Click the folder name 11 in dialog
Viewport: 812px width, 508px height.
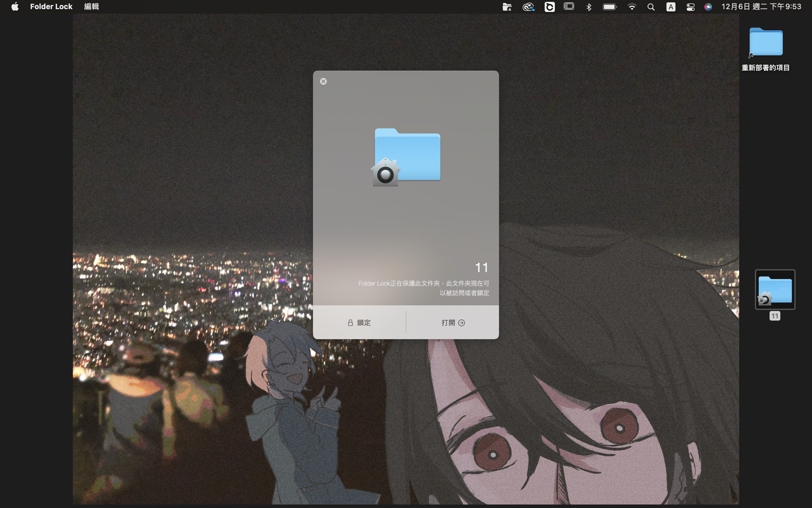[481, 268]
